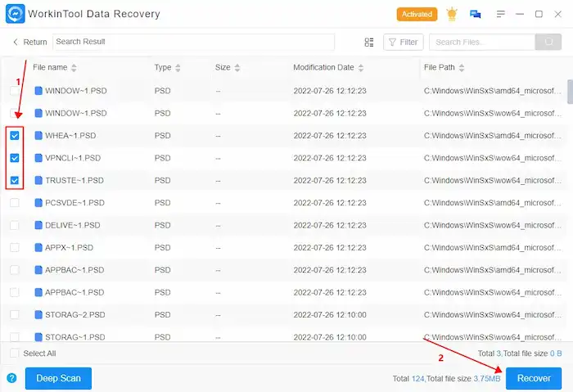Sort by Modification Date column arrows
The image size is (573, 392).
point(361,68)
